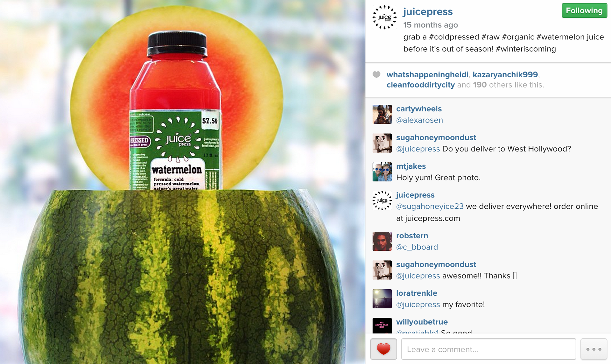This screenshot has width=611, height=364.
Task: Click the gray heart likes icon
Action: point(376,75)
